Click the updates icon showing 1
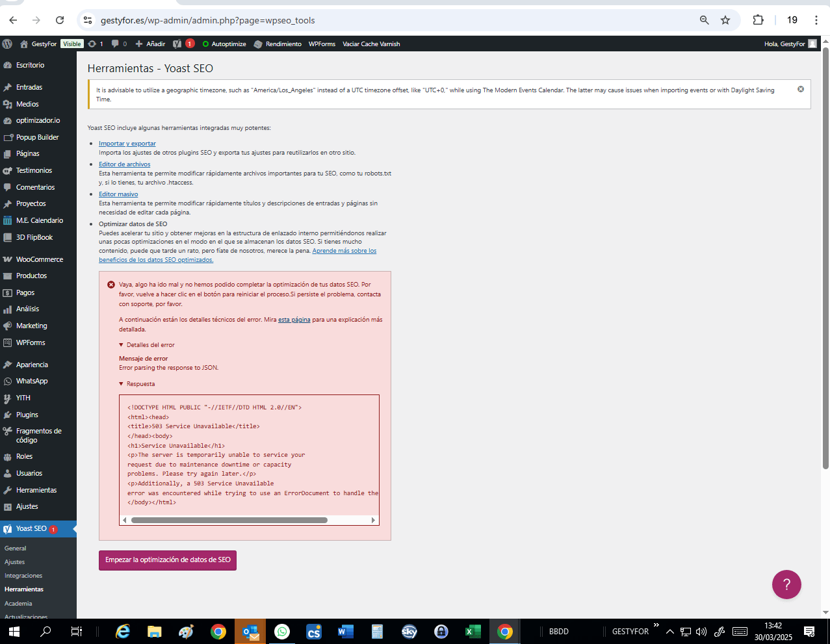The image size is (830, 644). click(x=96, y=44)
